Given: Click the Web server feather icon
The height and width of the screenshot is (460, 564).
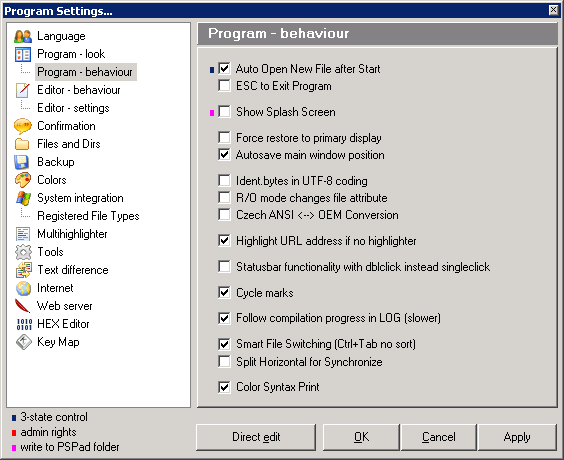Looking at the screenshot, I should pos(22,306).
